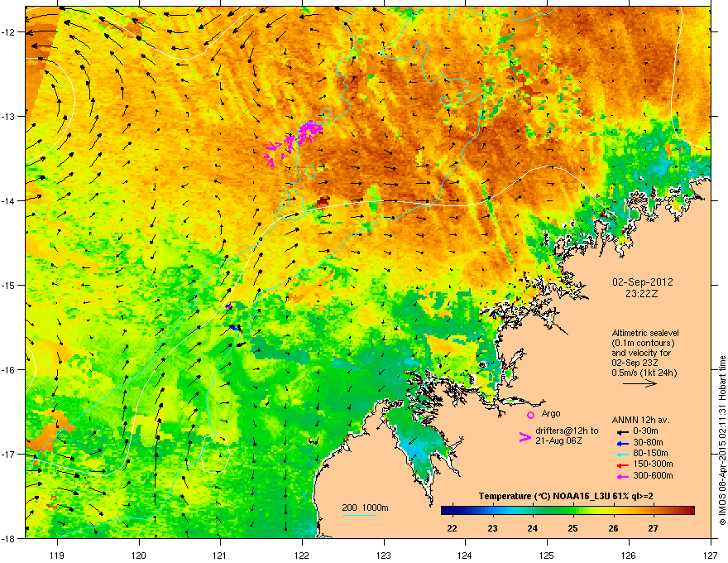Viewport: 728px width, 563px height.
Task: Click the magenta Argo circle legend marker
Action: point(530,415)
